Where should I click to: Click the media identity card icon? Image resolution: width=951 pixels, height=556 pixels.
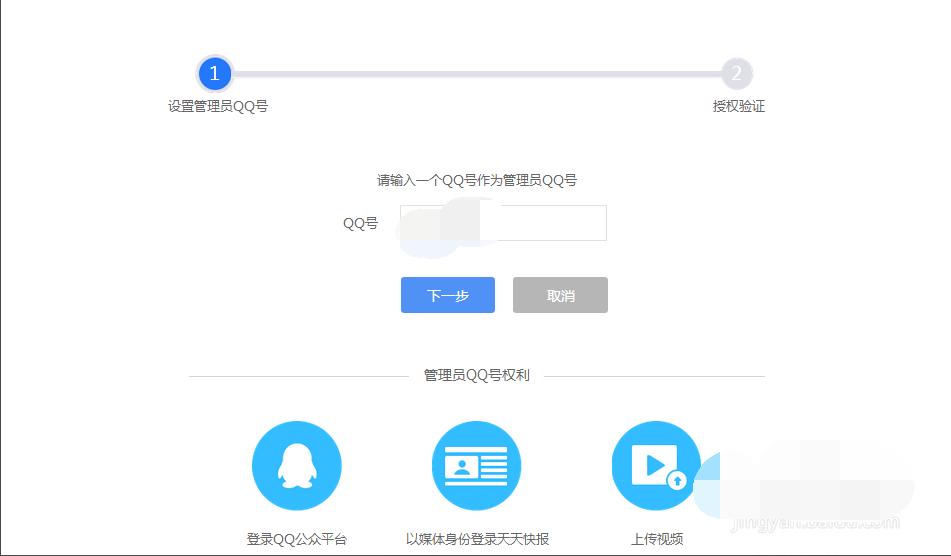476,466
